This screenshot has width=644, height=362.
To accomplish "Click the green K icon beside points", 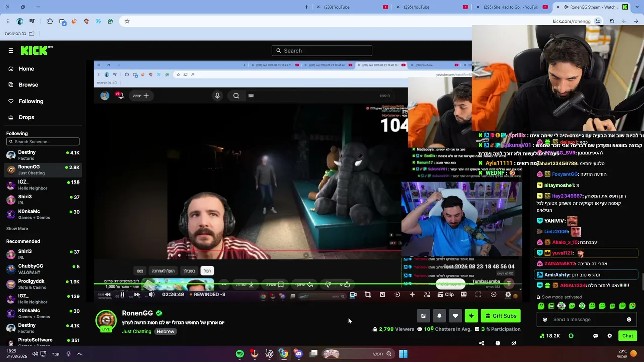I will tap(571, 336).
